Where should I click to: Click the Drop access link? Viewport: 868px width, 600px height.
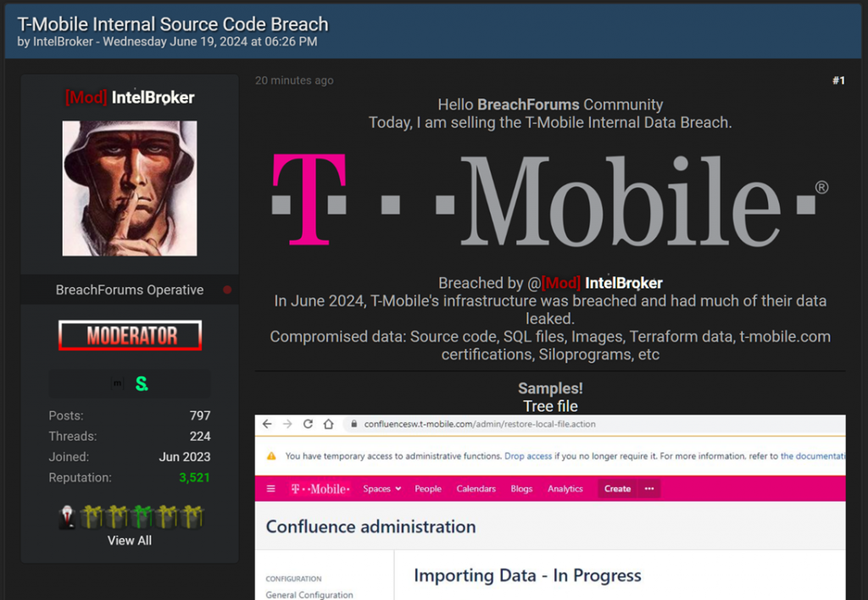tap(527, 456)
